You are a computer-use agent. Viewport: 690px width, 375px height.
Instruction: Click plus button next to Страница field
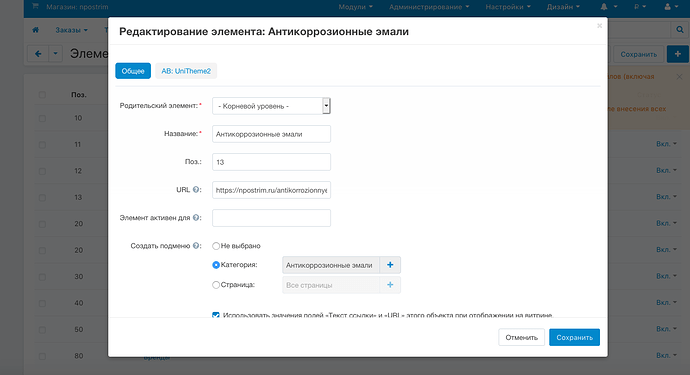point(390,285)
